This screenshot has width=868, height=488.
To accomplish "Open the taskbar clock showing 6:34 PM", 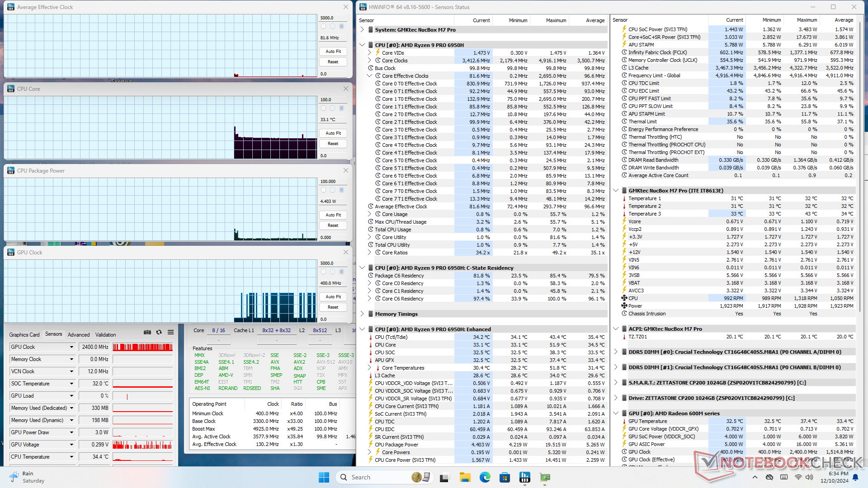I will [x=835, y=477].
